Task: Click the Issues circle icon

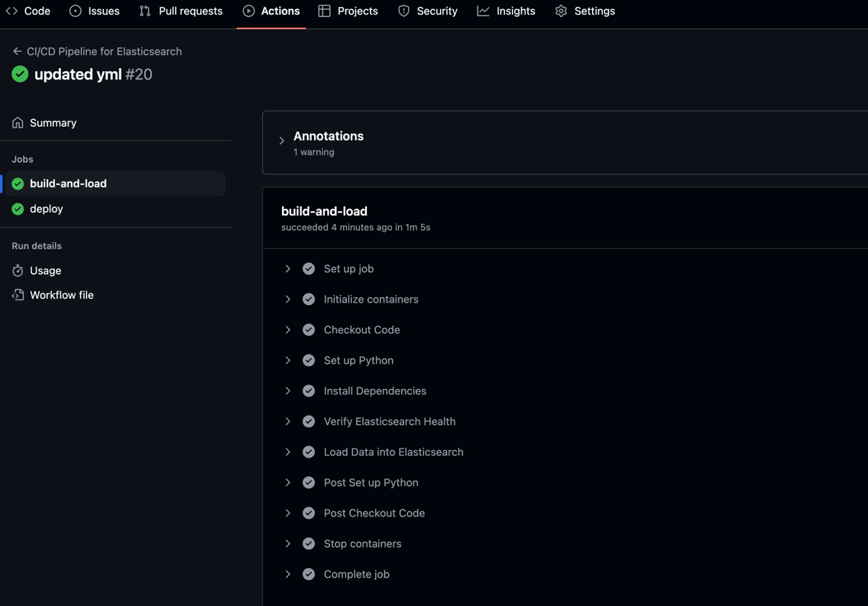Action: (76, 11)
